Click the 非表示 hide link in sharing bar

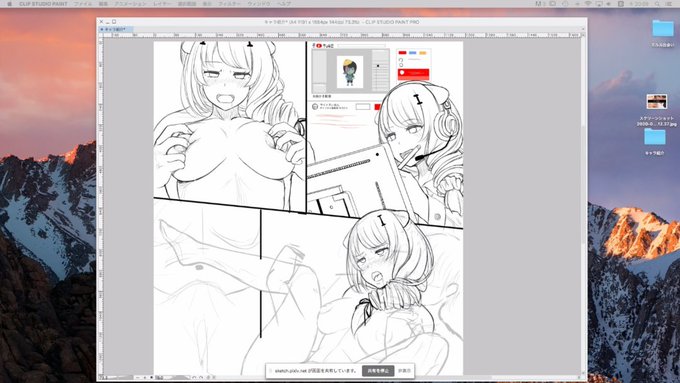[404, 371]
